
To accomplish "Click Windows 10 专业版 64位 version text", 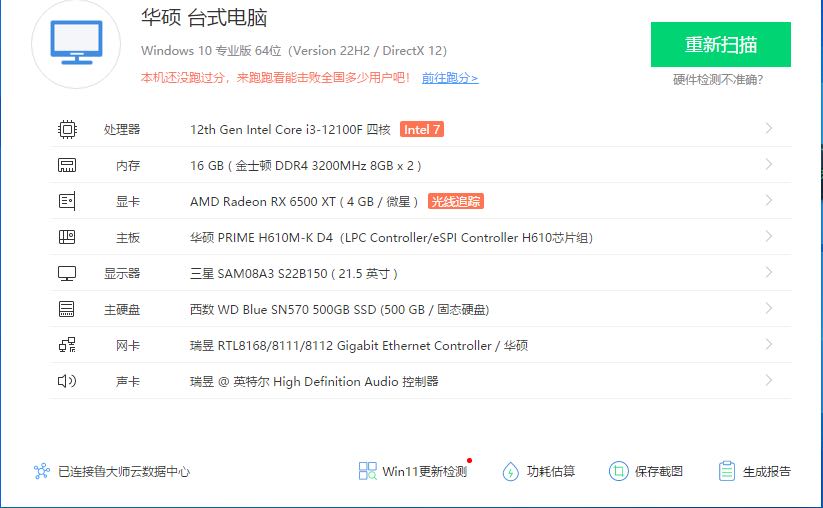I will [x=294, y=51].
